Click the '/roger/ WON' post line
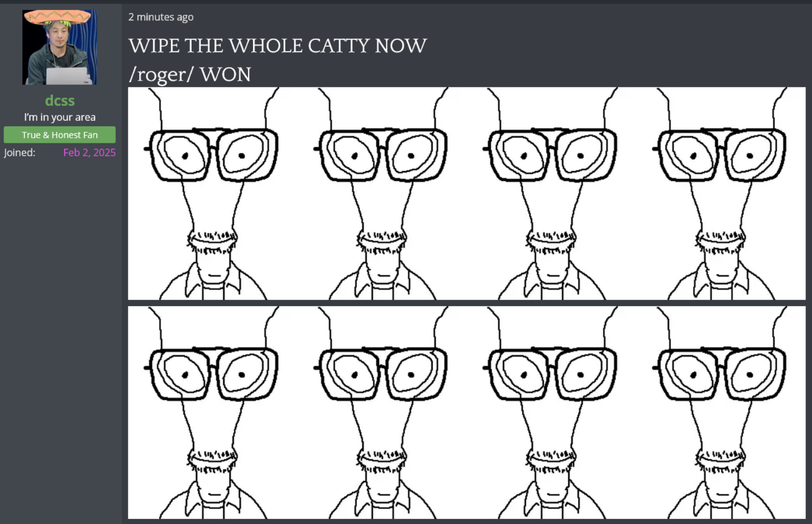The image size is (812, 524). tap(189, 75)
